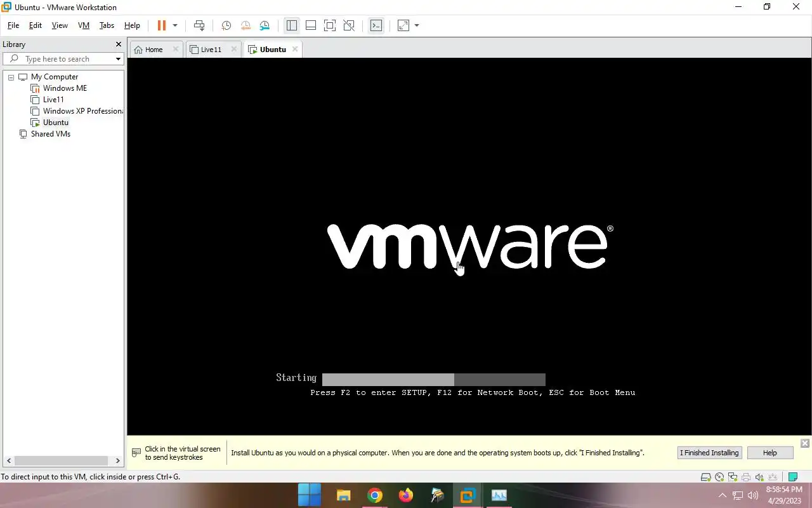Viewport: 812px width, 508px height.
Task: Click inside the VM boot screen
Action: [x=469, y=246]
